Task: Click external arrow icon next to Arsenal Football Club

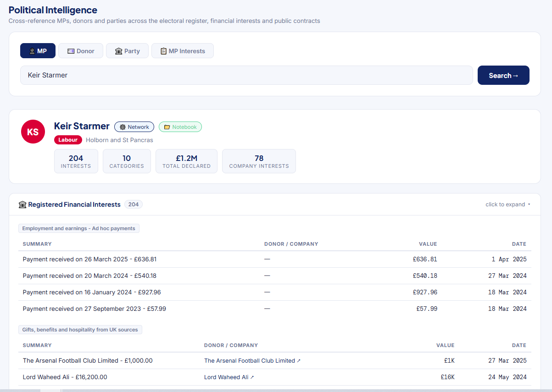Action: tap(299, 361)
